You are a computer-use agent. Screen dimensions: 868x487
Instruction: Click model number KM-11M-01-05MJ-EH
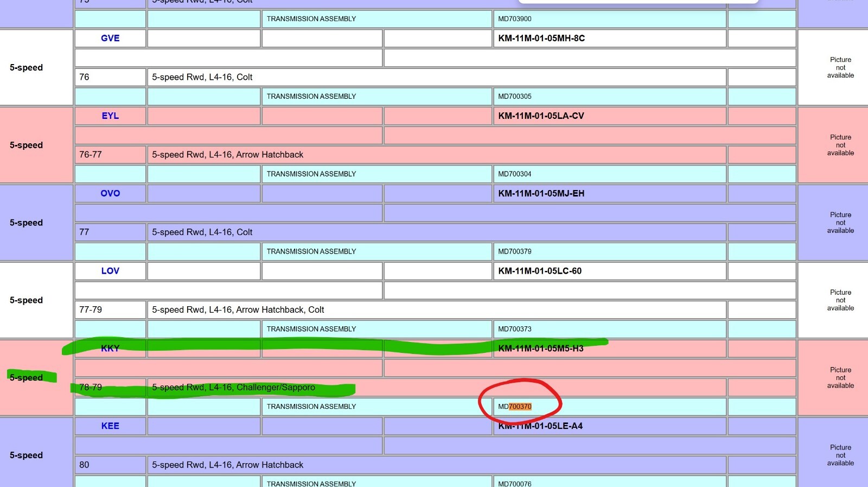pyautogui.click(x=541, y=193)
